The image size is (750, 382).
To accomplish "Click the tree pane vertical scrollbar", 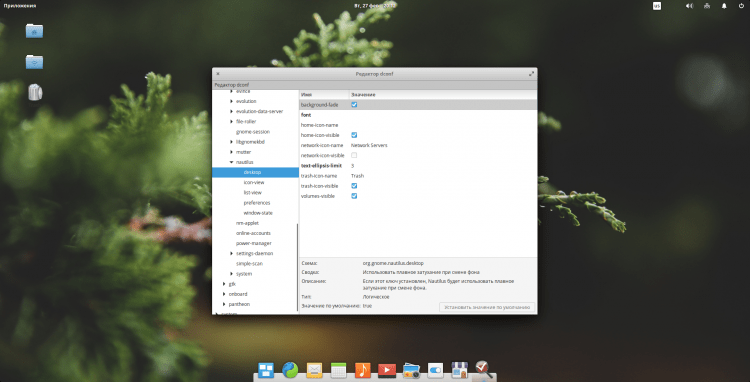I will pyautogui.click(x=298, y=268).
